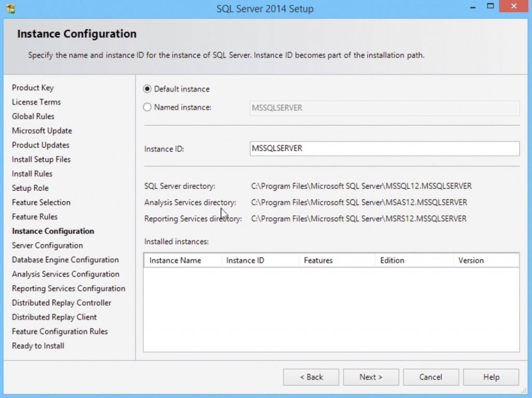Screen dimensions: 532x398
Task: Sort by the Instance ID column header
Action: click(260, 260)
